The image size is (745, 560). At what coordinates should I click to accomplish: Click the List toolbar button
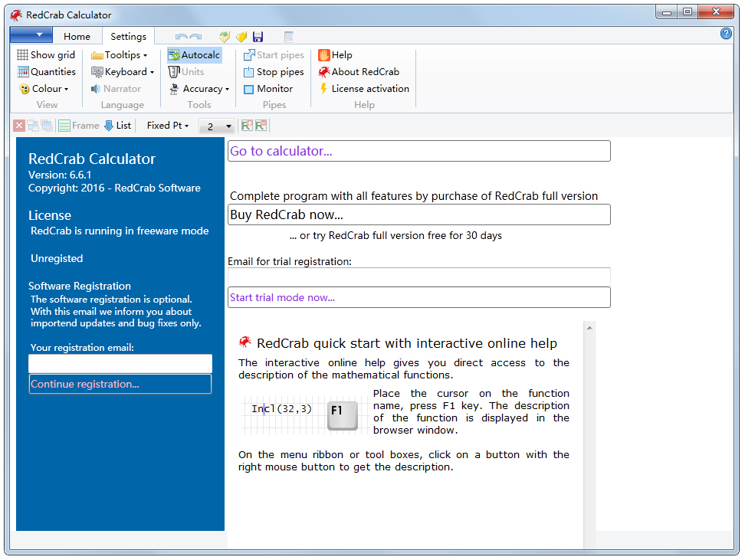click(x=117, y=126)
